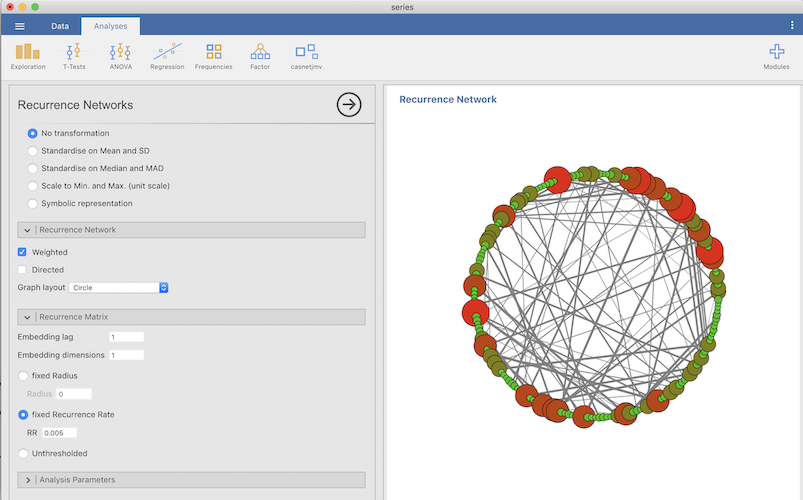This screenshot has height=500, width=803.
Task: Open the Regression analyses icon
Action: tap(167, 55)
